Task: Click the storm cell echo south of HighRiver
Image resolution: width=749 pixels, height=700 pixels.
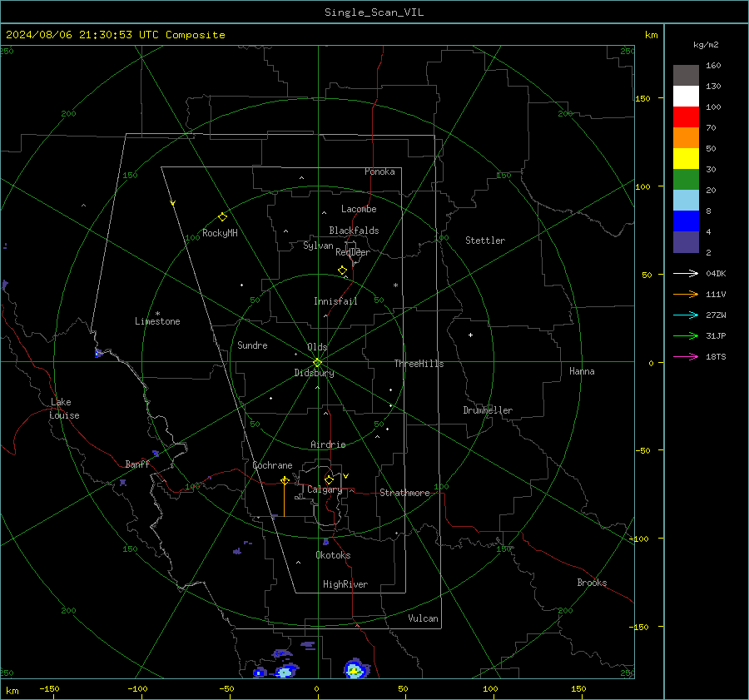Action: (355, 668)
